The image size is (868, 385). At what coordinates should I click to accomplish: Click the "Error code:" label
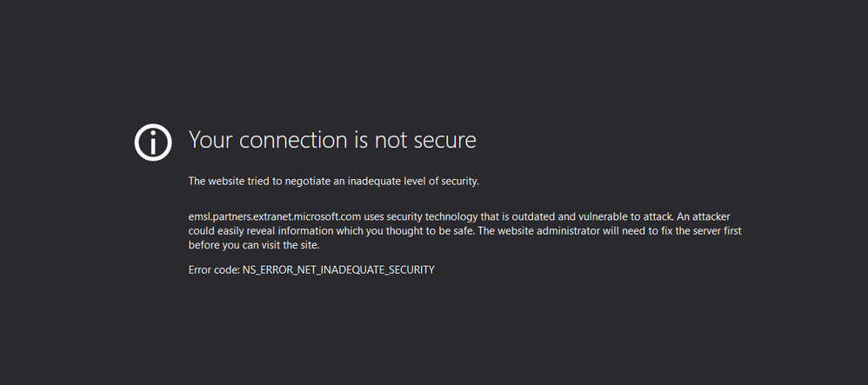(x=214, y=269)
